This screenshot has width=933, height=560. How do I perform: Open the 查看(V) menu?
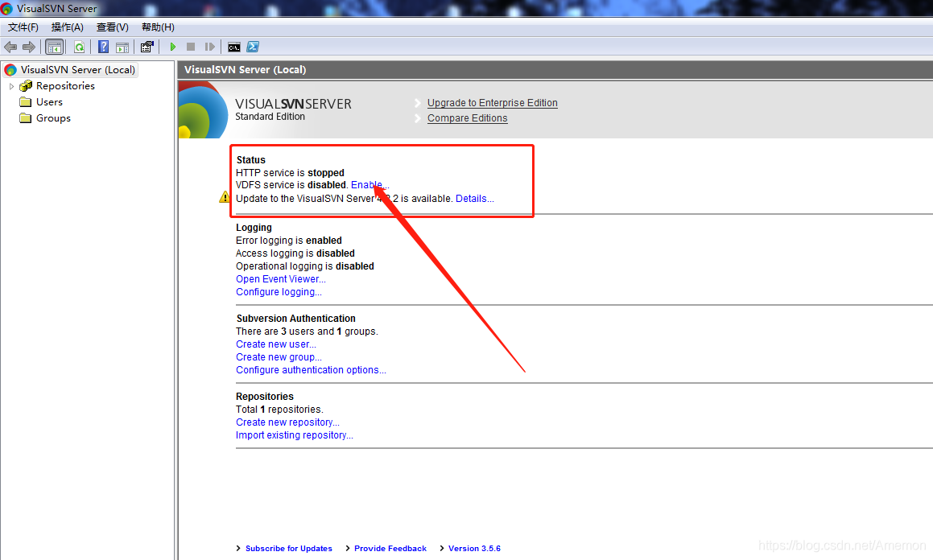(x=113, y=27)
